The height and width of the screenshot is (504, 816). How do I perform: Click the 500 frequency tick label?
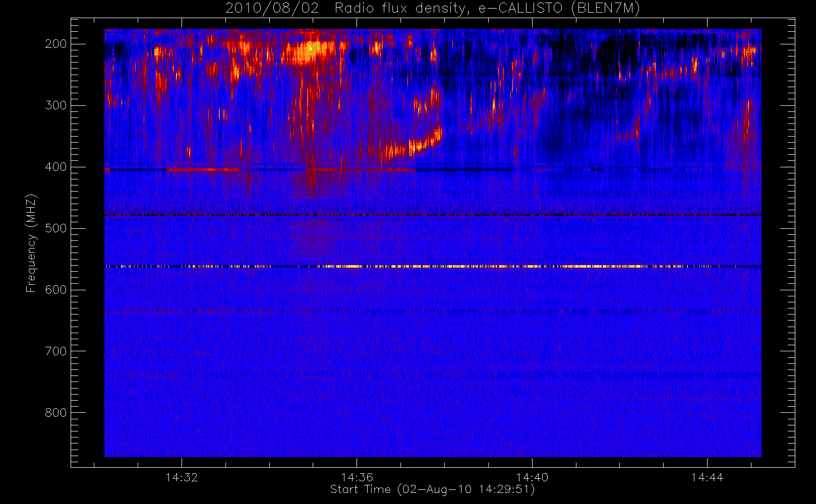pyautogui.click(x=56, y=228)
